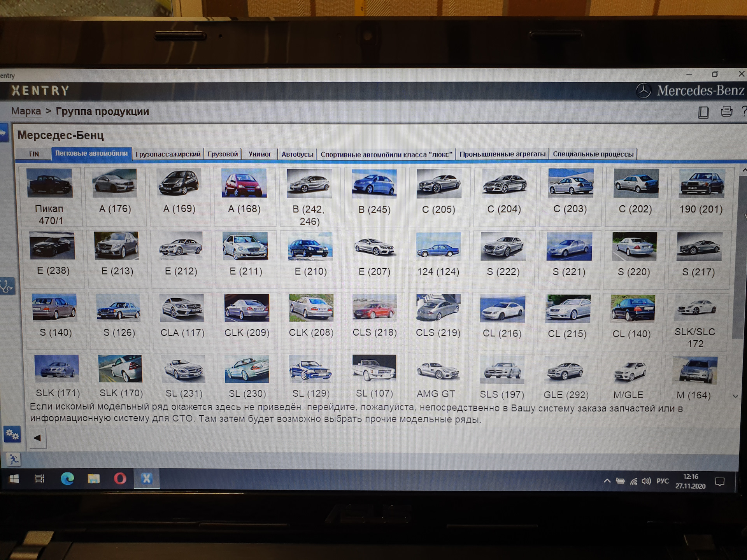Select the SLK (170) thumbnail
Screen dimensions: 747x560
120,368
